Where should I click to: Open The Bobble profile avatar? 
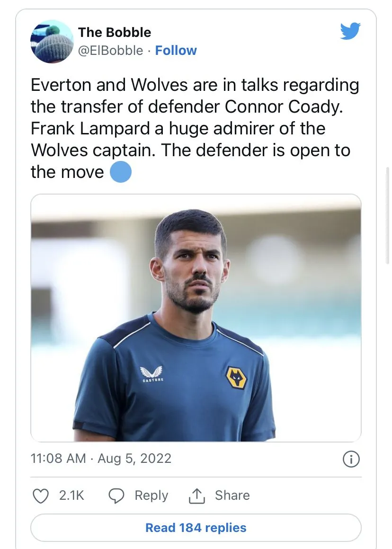pos(51,41)
